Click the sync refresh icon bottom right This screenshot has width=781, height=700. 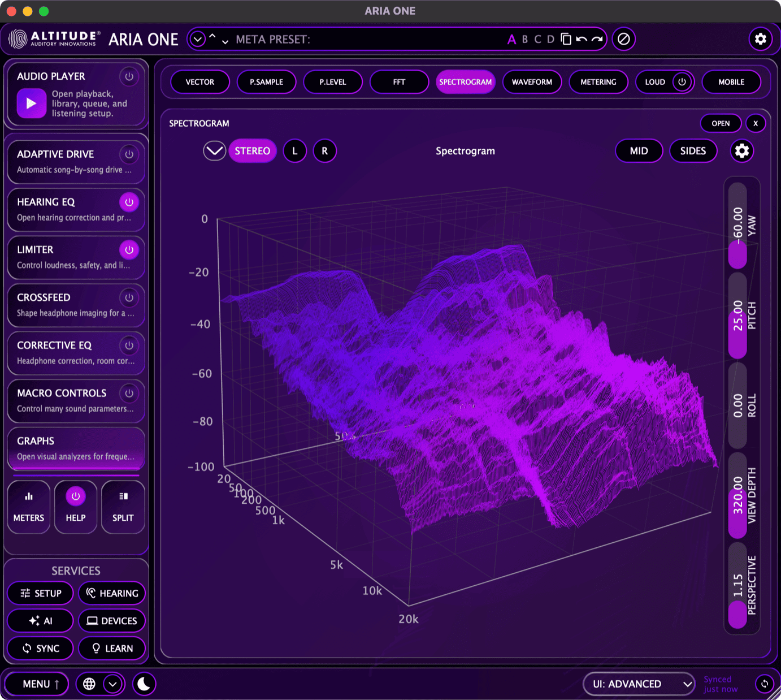[x=765, y=684]
